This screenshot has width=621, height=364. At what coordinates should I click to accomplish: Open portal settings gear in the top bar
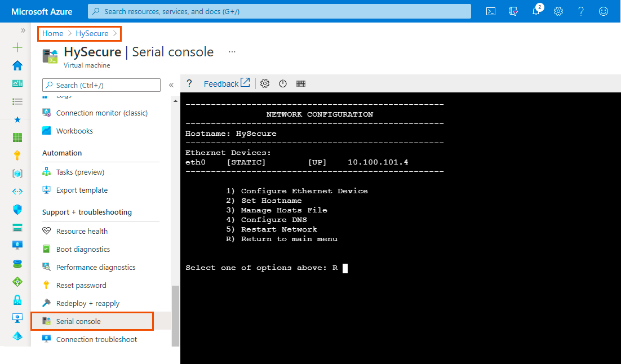558,11
